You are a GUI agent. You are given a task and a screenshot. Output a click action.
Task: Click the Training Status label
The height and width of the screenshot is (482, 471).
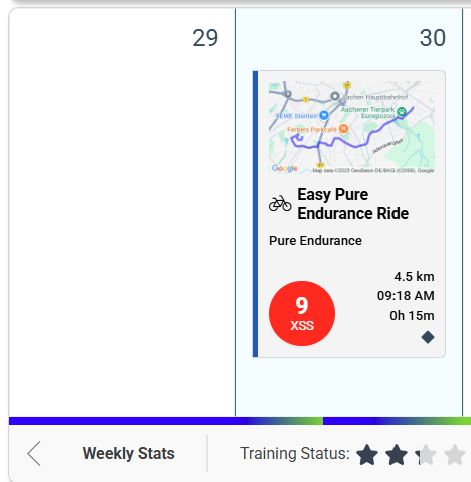[x=295, y=453]
